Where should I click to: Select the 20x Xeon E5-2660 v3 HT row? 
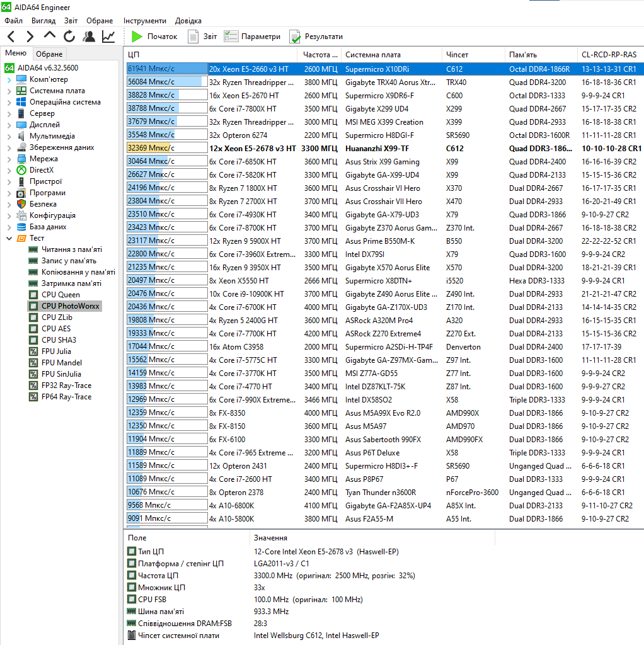[384, 69]
